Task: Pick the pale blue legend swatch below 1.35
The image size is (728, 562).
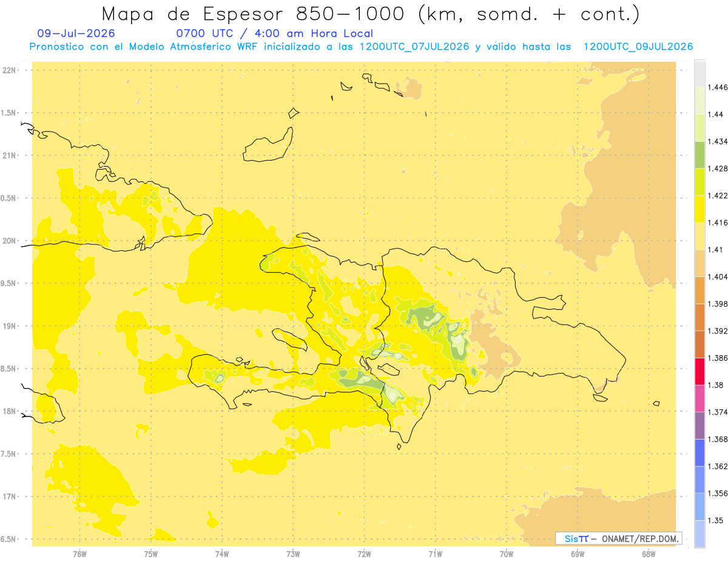Action: point(699,534)
